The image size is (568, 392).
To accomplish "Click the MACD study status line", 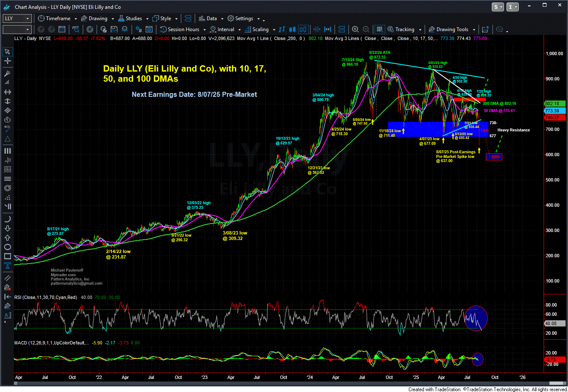I will pyautogui.click(x=77, y=343).
